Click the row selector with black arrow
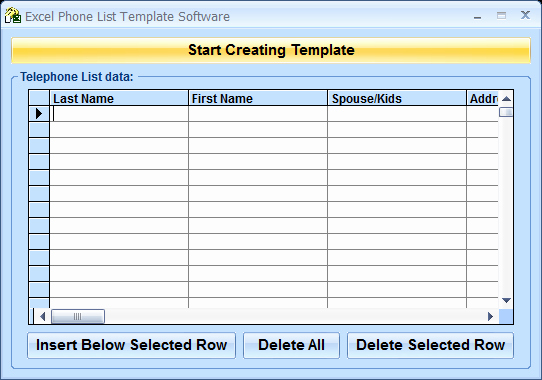 click(x=39, y=114)
